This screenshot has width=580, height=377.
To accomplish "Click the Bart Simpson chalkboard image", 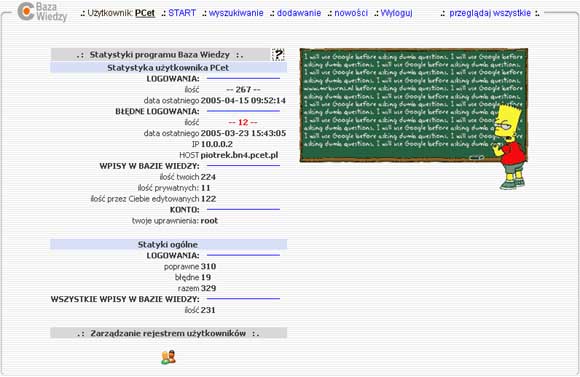I will [x=414, y=118].
